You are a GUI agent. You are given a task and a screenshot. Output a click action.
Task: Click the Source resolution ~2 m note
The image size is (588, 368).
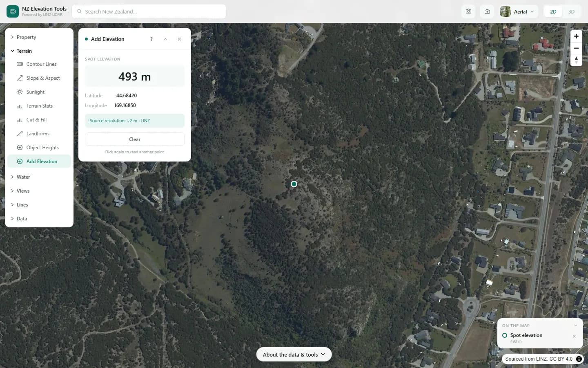click(x=135, y=121)
